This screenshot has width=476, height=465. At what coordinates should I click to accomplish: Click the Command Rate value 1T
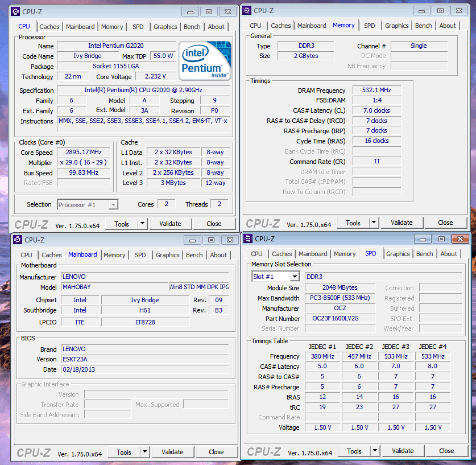[376, 161]
